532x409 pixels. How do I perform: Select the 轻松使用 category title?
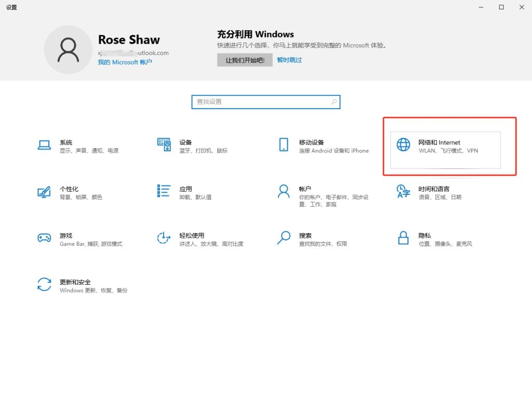click(192, 235)
